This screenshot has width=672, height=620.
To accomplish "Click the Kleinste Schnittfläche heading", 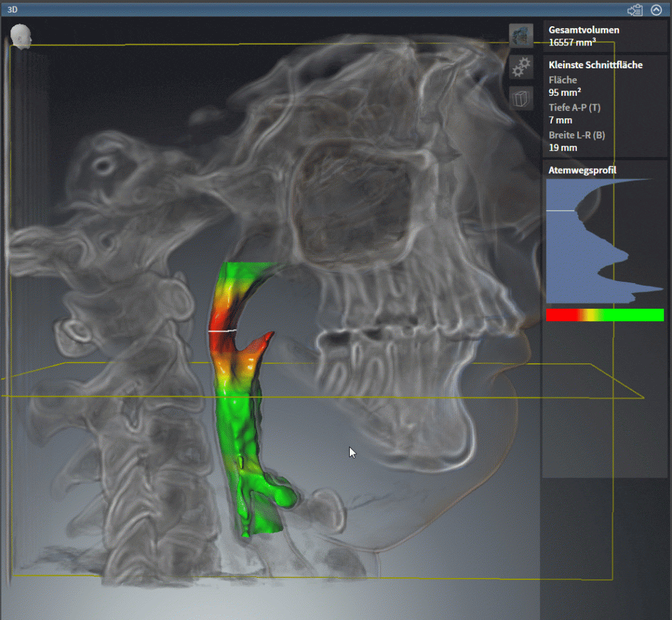I will click(x=595, y=65).
